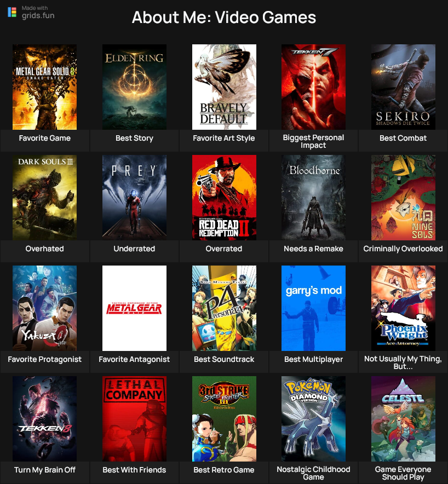448x484 pixels.
Task: Click the grids.fun logo icon
Action: coord(12,13)
